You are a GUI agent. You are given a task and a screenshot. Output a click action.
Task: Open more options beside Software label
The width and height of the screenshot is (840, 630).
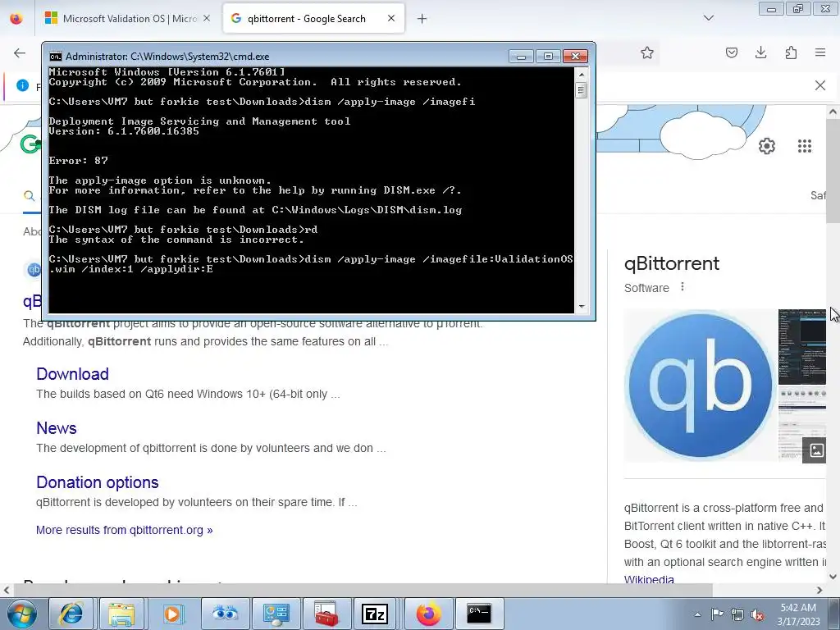pos(682,287)
